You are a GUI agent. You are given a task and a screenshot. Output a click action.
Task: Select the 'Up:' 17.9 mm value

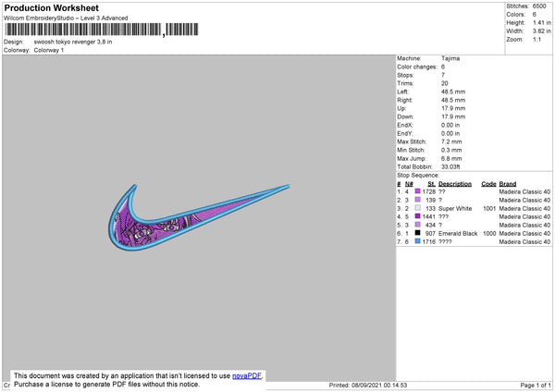[453, 108]
